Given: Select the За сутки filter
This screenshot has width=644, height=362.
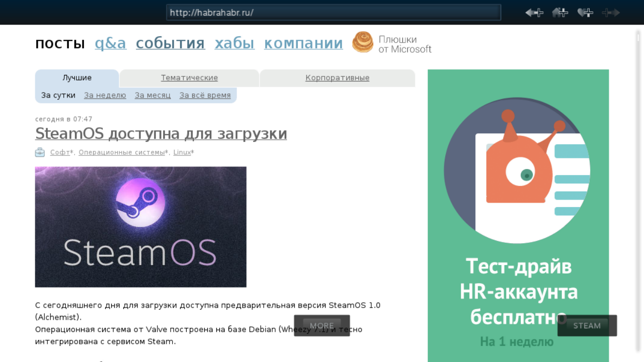Looking at the screenshot, I should tap(58, 95).
